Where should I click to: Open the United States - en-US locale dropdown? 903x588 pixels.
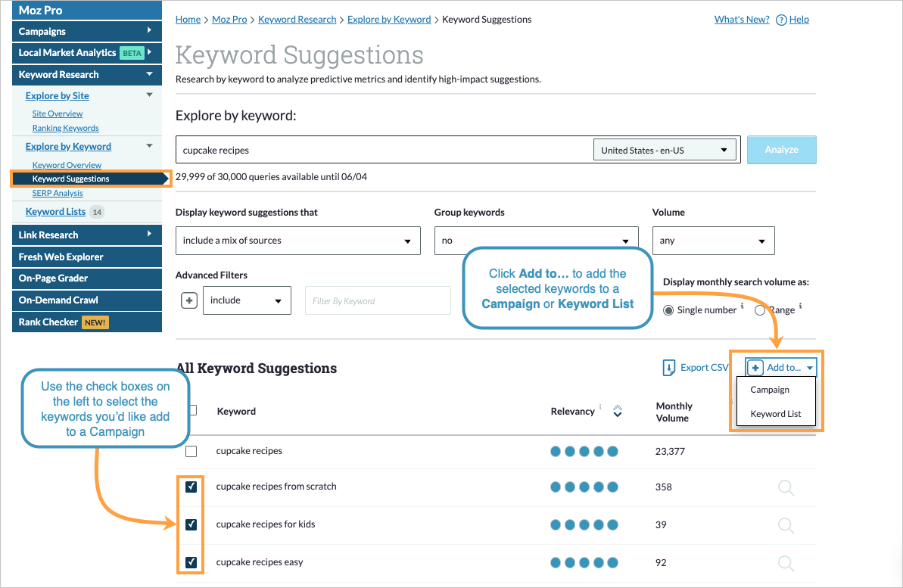tap(665, 150)
